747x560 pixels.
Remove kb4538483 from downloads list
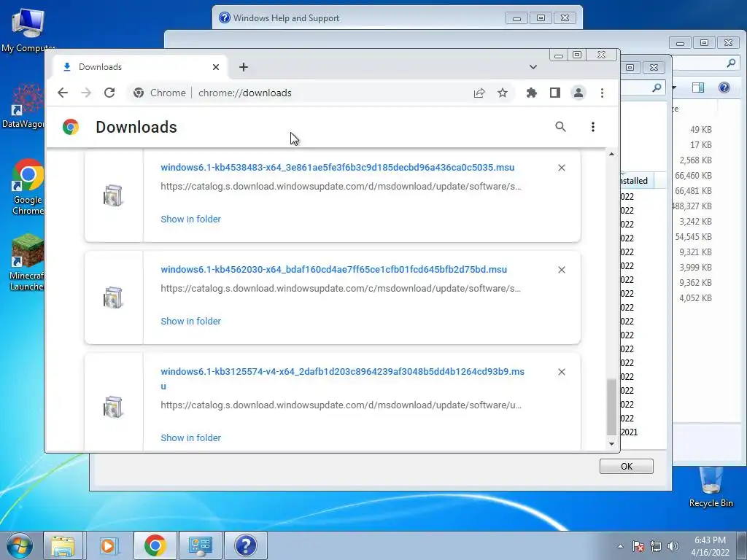562,168
